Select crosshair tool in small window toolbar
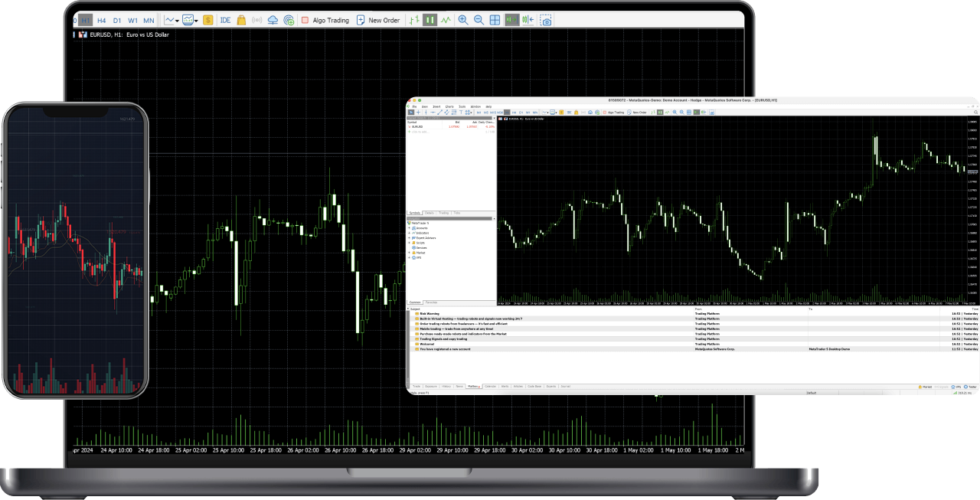980x500 pixels. (x=418, y=113)
